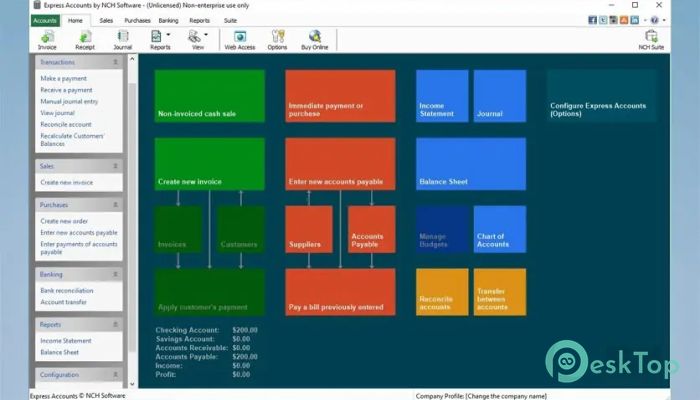Switch to the Home tab

(x=75, y=21)
